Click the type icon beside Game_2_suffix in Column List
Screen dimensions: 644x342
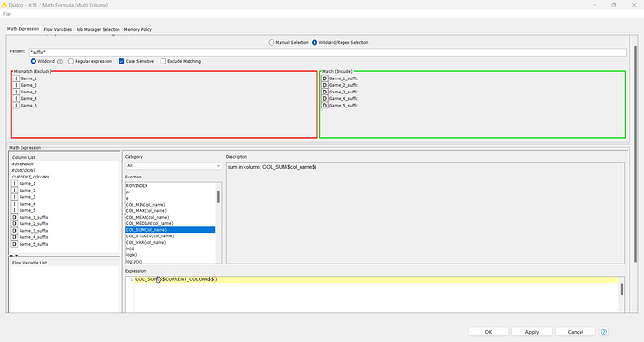click(x=14, y=224)
